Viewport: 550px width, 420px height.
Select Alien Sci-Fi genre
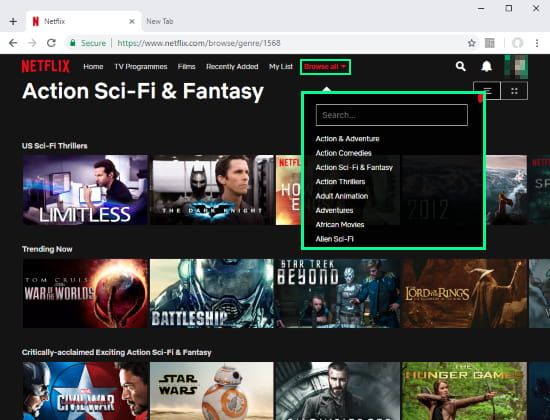coord(334,239)
